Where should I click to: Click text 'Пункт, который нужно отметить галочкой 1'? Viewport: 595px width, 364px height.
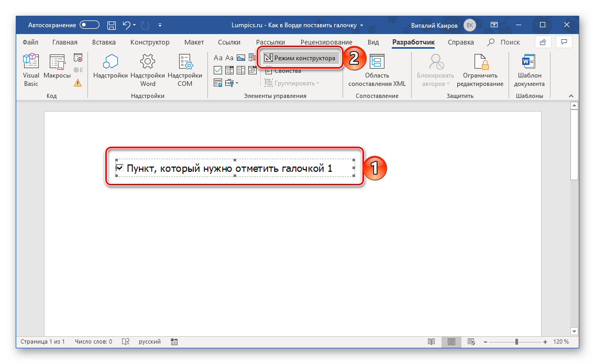(229, 169)
